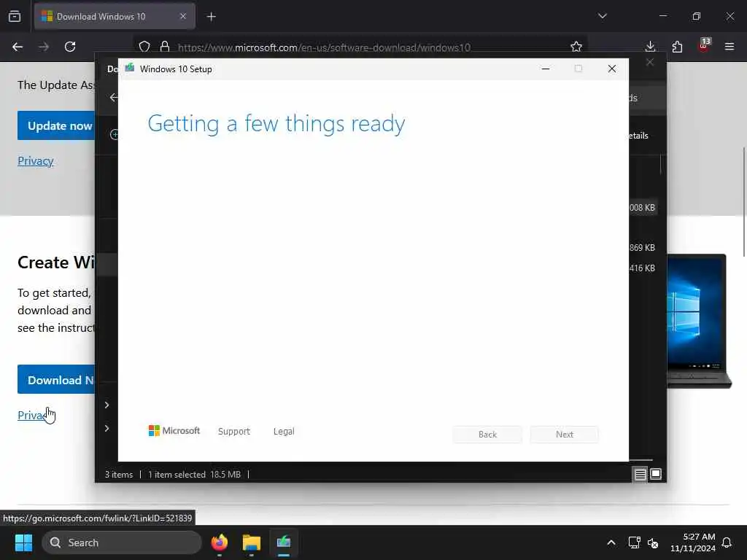Click the '1 item selected 18.5 MB' status text
Image resolution: width=747 pixels, height=560 pixels.
(x=194, y=475)
